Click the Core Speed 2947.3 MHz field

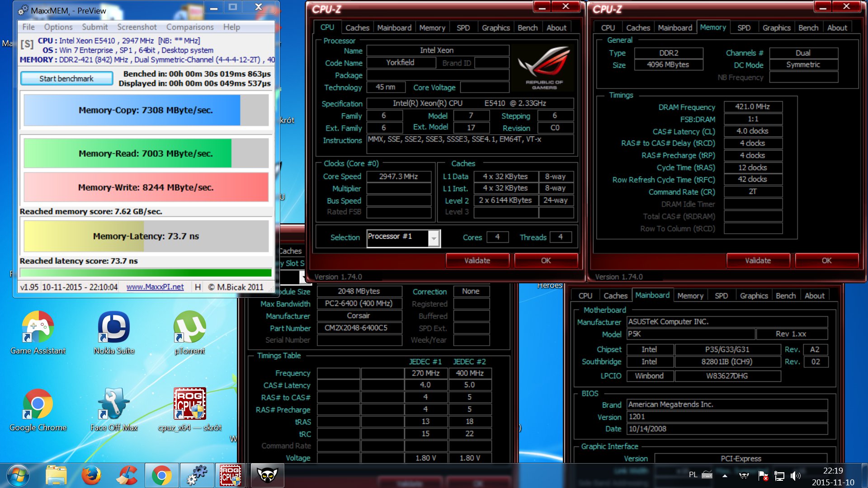[x=398, y=176]
